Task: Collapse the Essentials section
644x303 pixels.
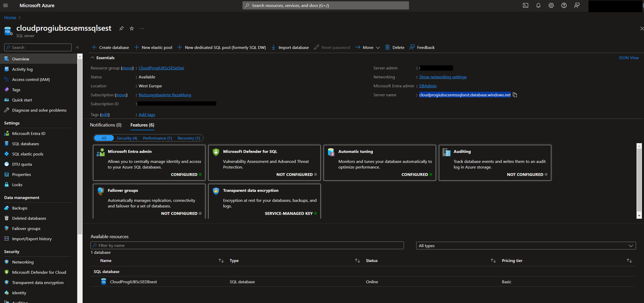Action: [x=102, y=58]
